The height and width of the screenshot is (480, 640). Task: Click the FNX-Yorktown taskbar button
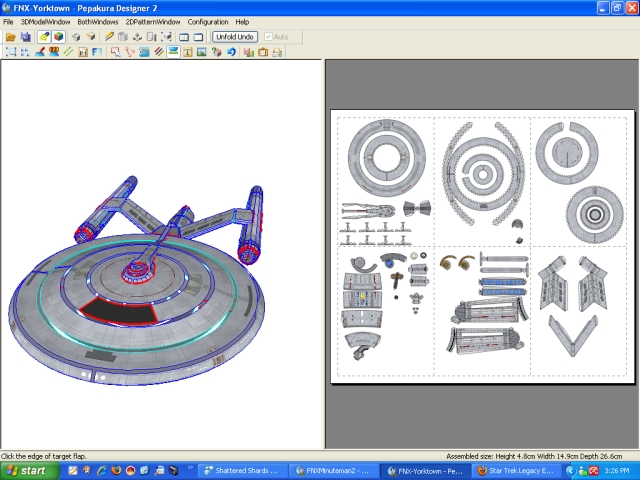click(425, 471)
